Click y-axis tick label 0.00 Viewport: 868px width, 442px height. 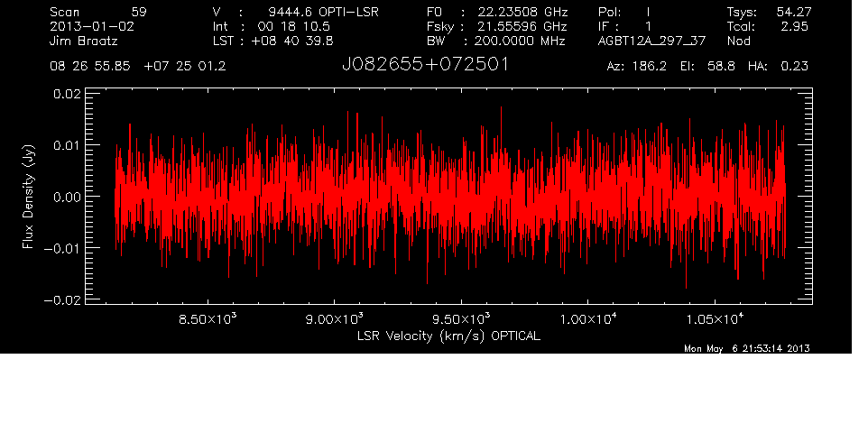pos(67,197)
